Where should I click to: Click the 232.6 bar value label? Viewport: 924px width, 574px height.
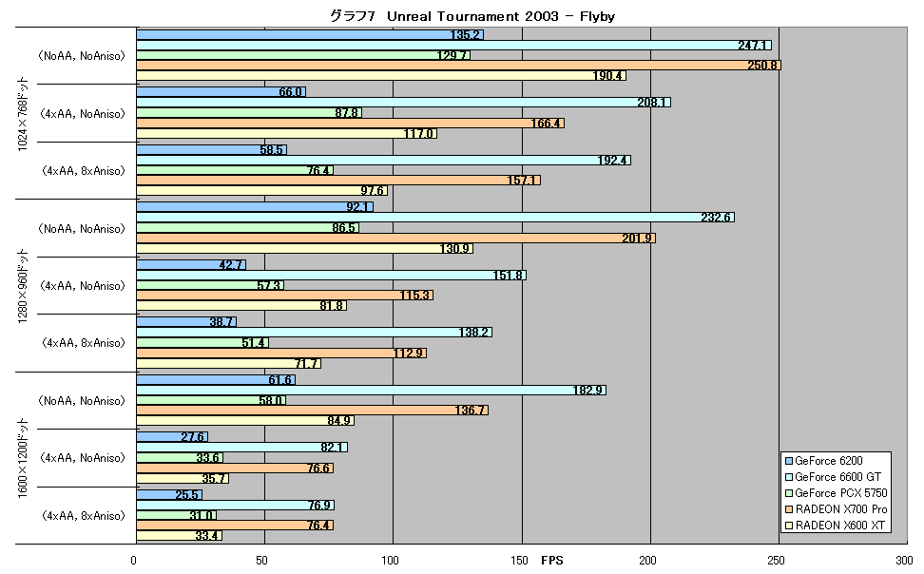pos(716,218)
